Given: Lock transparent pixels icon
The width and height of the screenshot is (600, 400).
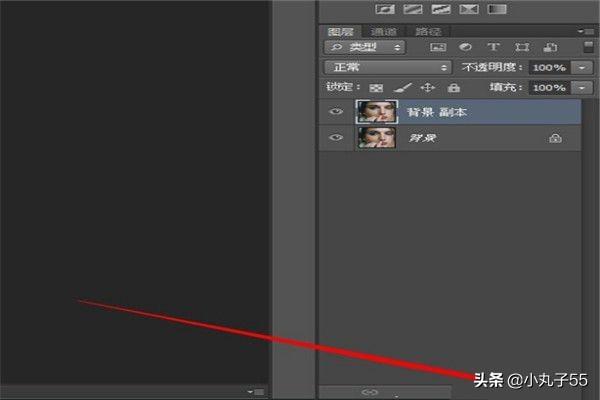Looking at the screenshot, I should pos(376,88).
